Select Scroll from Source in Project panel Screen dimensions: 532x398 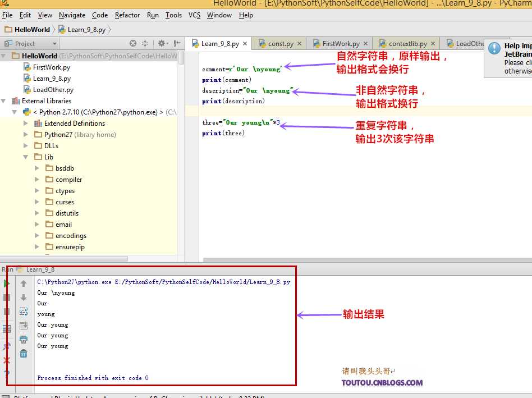pyautogui.click(x=133, y=43)
